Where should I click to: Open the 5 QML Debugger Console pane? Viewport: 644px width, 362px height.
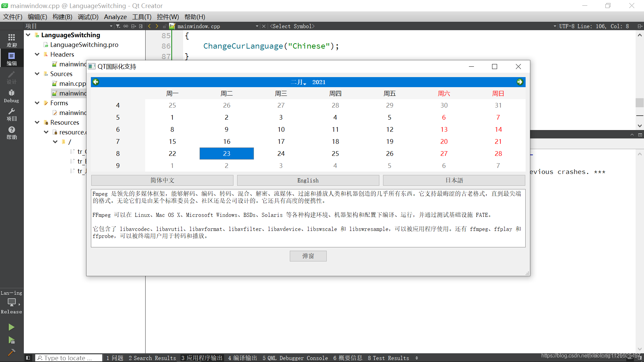(295, 358)
